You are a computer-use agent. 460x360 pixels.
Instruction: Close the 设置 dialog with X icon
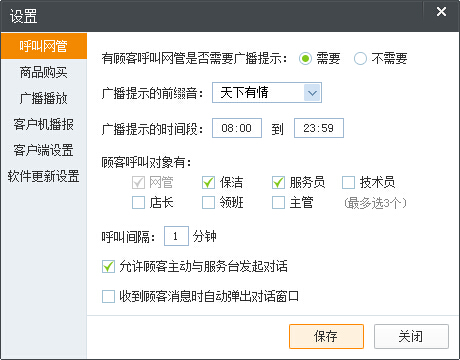pyautogui.click(x=441, y=12)
